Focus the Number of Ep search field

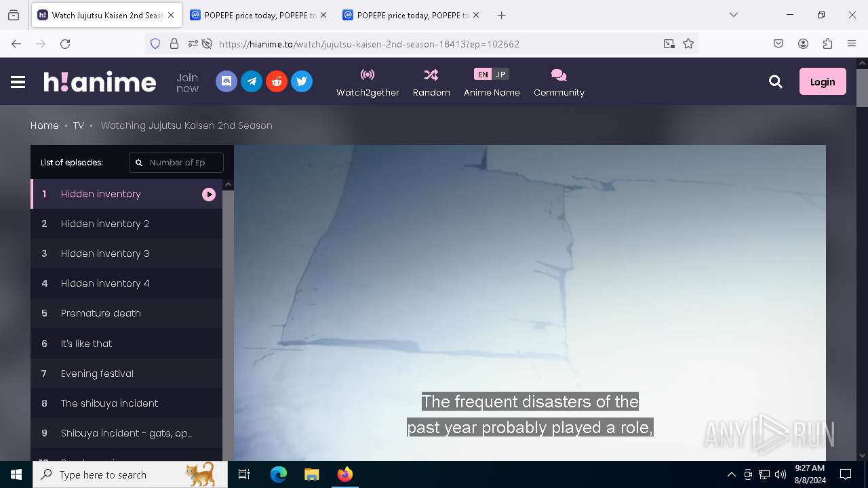point(176,163)
